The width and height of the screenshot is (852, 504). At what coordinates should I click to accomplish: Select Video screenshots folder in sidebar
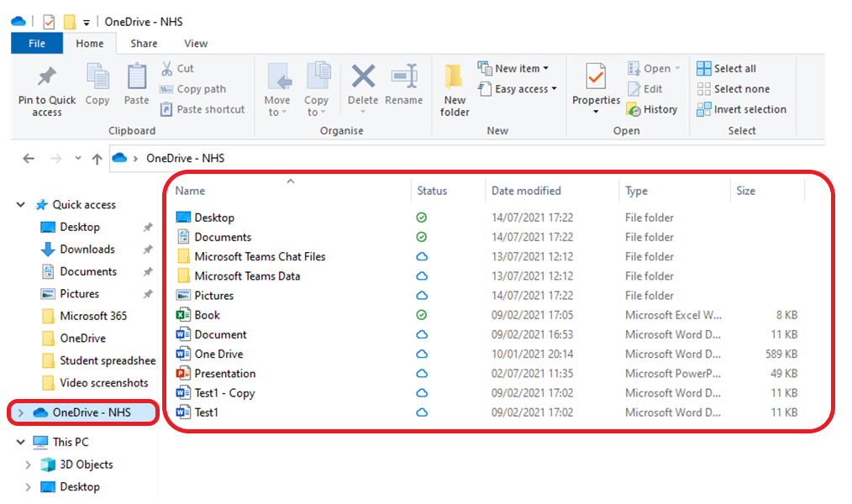coord(104,383)
